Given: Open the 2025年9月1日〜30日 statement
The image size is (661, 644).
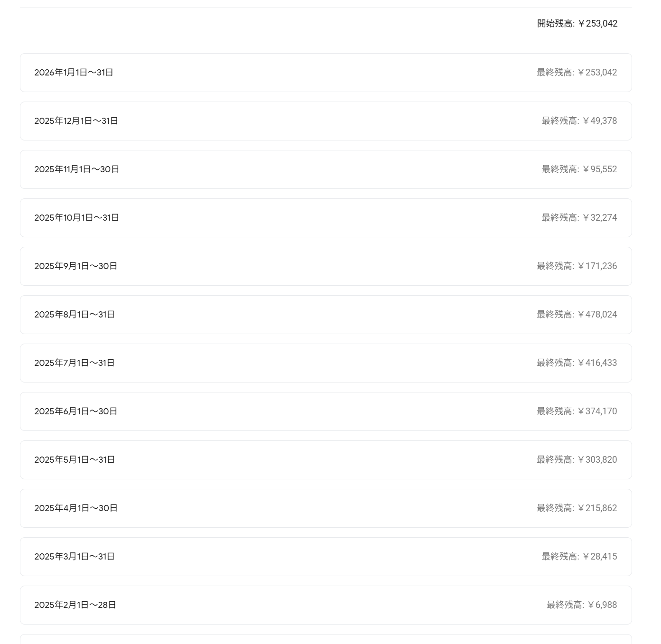Looking at the screenshot, I should (76, 266).
